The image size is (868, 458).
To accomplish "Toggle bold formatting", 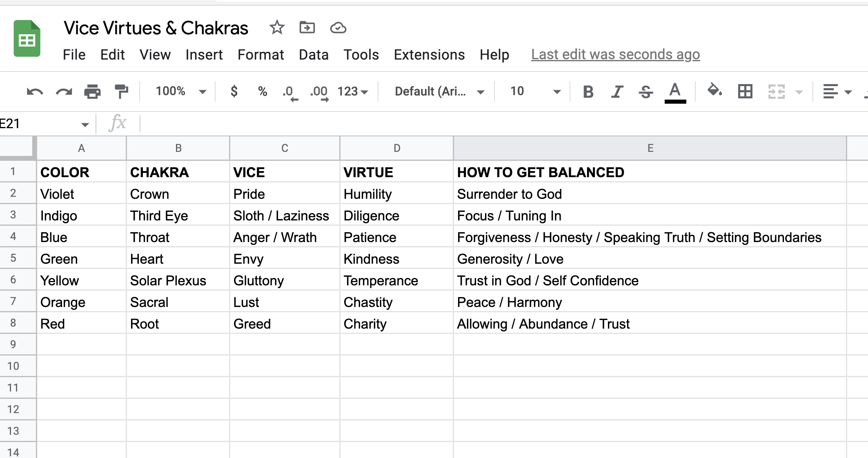I will pyautogui.click(x=588, y=91).
